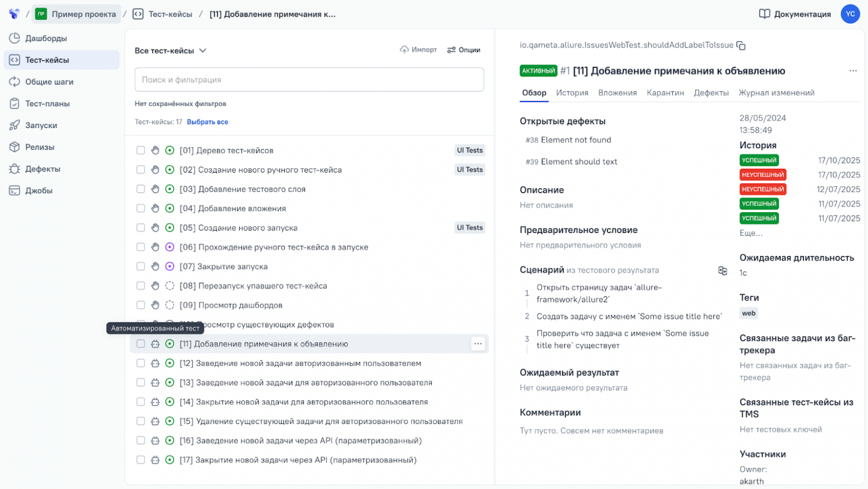Click the rocket icon for Запуски
The width and height of the screenshot is (868, 489).
point(14,125)
